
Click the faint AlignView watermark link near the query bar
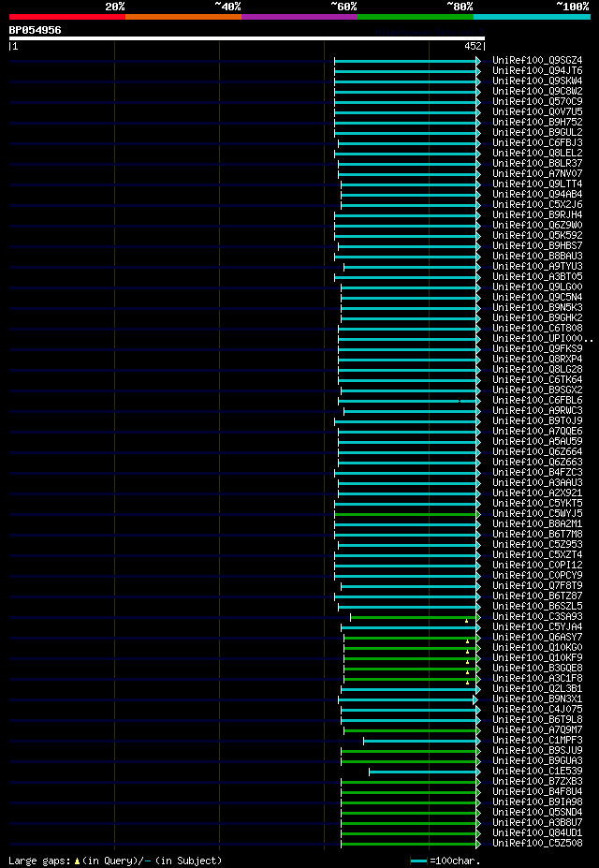(x=431, y=32)
